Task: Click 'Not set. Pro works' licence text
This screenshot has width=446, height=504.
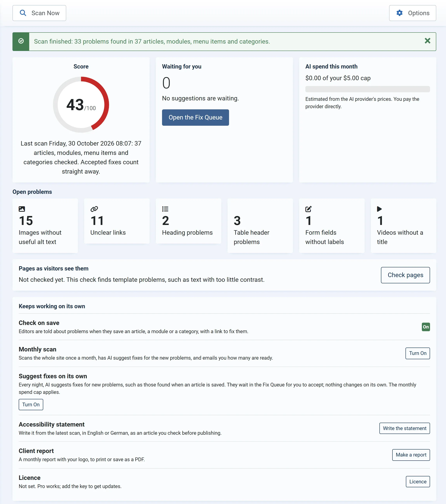Action: pos(70,486)
